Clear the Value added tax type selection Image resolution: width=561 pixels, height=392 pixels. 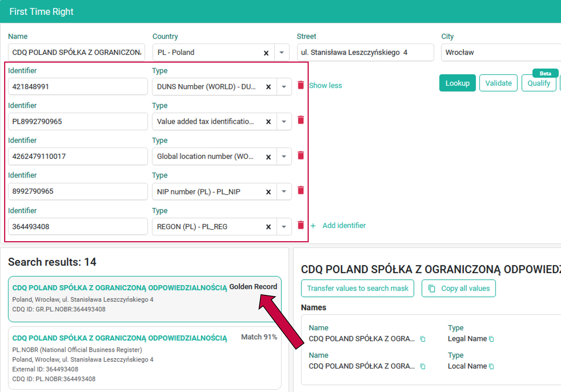tap(268, 122)
